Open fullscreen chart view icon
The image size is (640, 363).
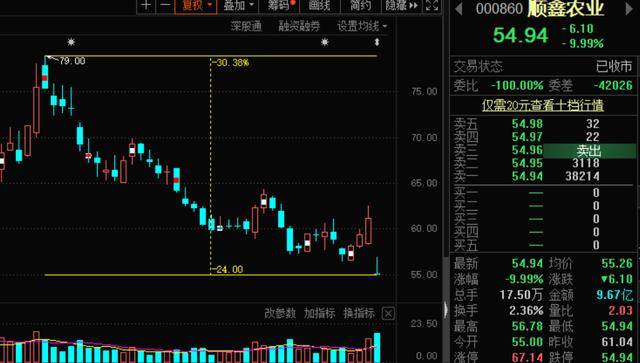(x=432, y=6)
